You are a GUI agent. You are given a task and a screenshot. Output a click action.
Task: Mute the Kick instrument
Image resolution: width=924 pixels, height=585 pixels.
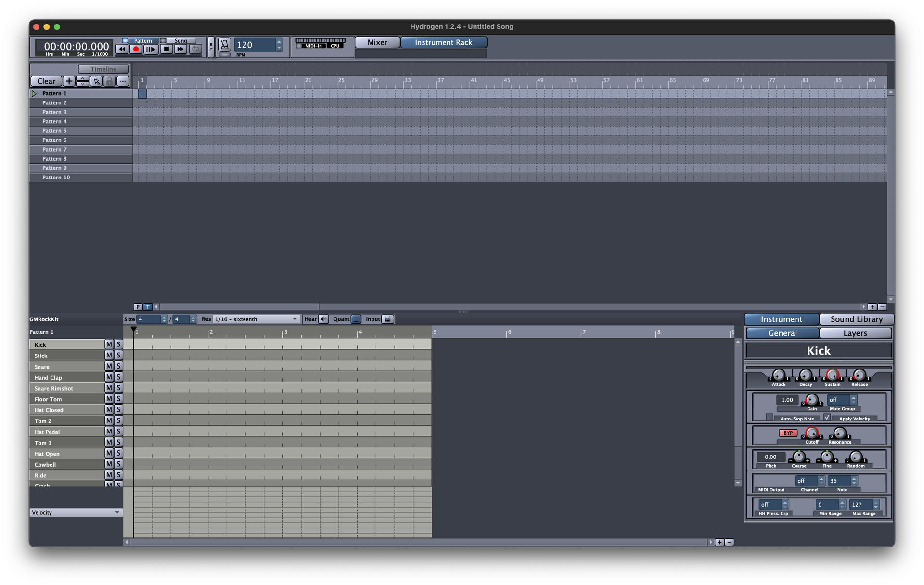(109, 344)
